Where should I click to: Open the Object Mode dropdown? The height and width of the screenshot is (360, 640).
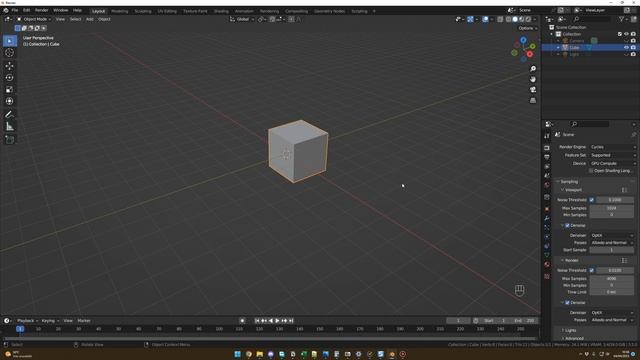click(34, 19)
